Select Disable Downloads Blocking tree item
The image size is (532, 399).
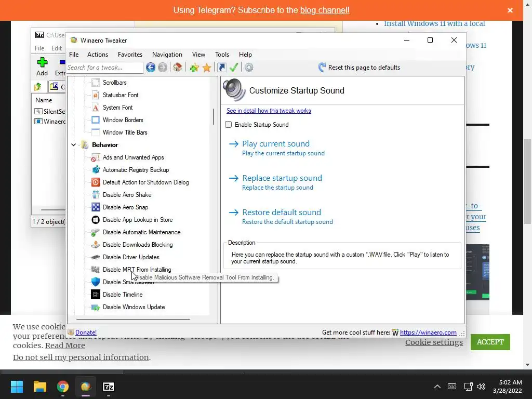pyautogui.click(x=137, y=245)
